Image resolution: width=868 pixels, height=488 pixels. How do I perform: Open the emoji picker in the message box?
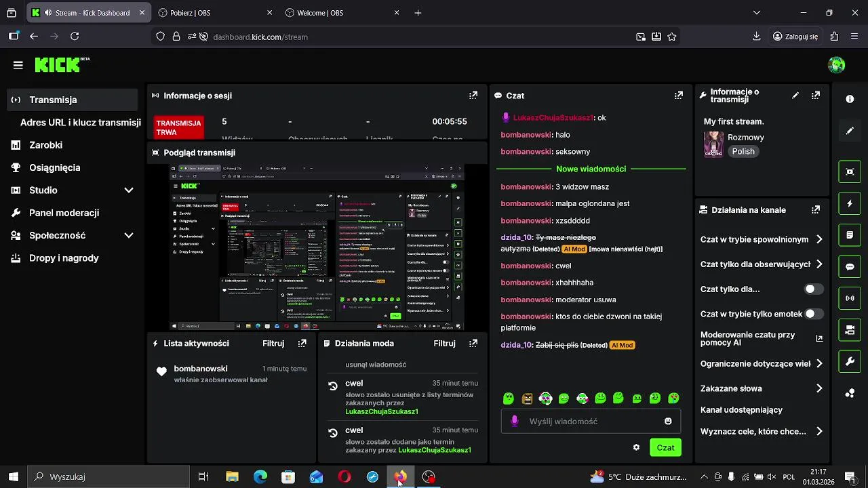668,421
